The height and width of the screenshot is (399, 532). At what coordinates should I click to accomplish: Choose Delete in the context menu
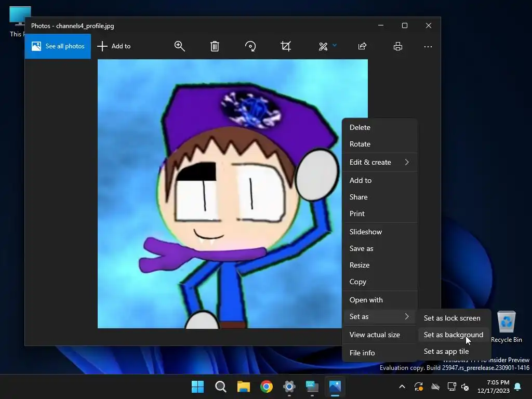click(380, 127)
